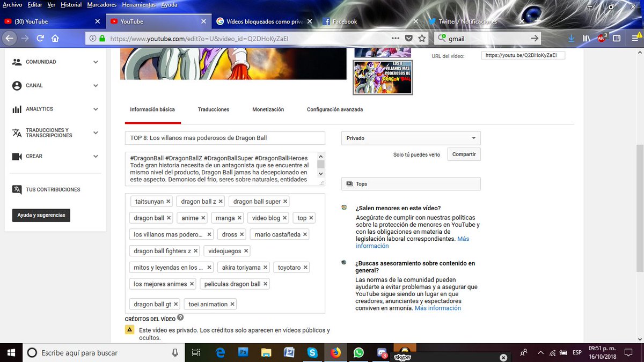This screenshot has width=644, height=362.
Task: Open the Library bookmarks icon
Action: [587, 38]
